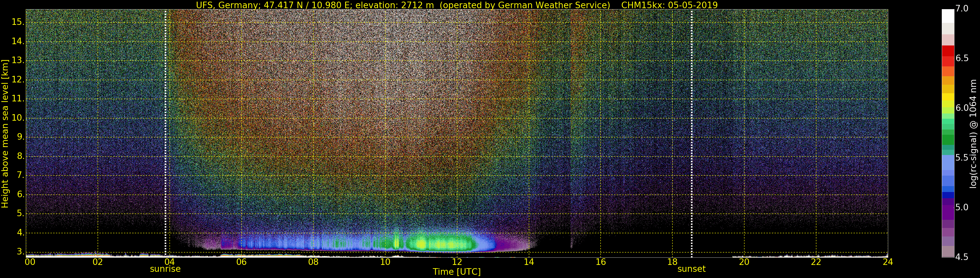This screenshot has height=278, width=980.
Task: Click the time tick label '10'
Action: 385,262
